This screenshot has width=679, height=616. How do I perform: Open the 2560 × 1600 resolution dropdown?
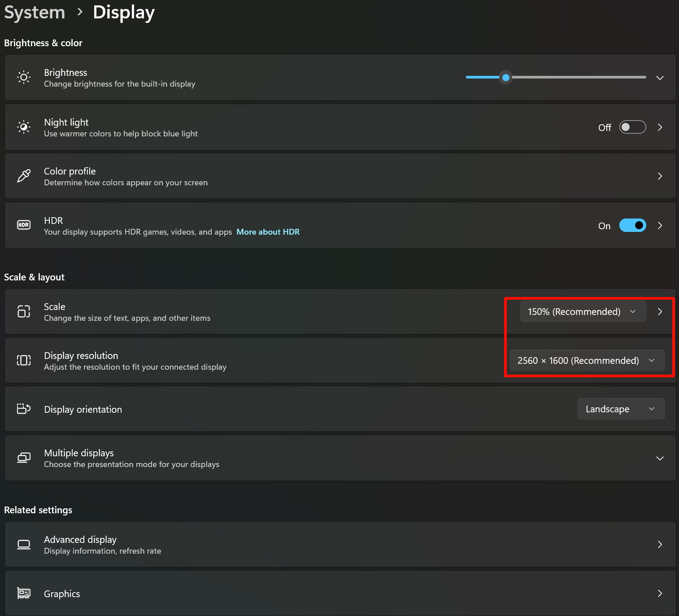587,360
